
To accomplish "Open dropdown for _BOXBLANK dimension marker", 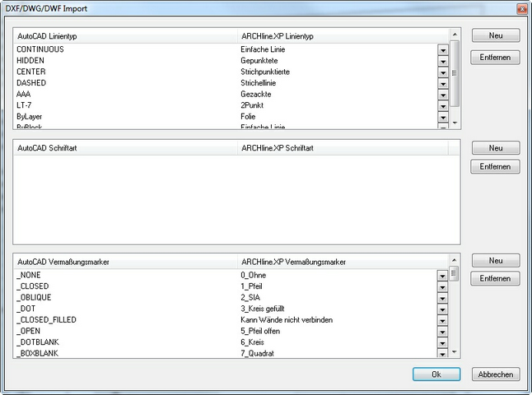I will [x=442, y=354].
